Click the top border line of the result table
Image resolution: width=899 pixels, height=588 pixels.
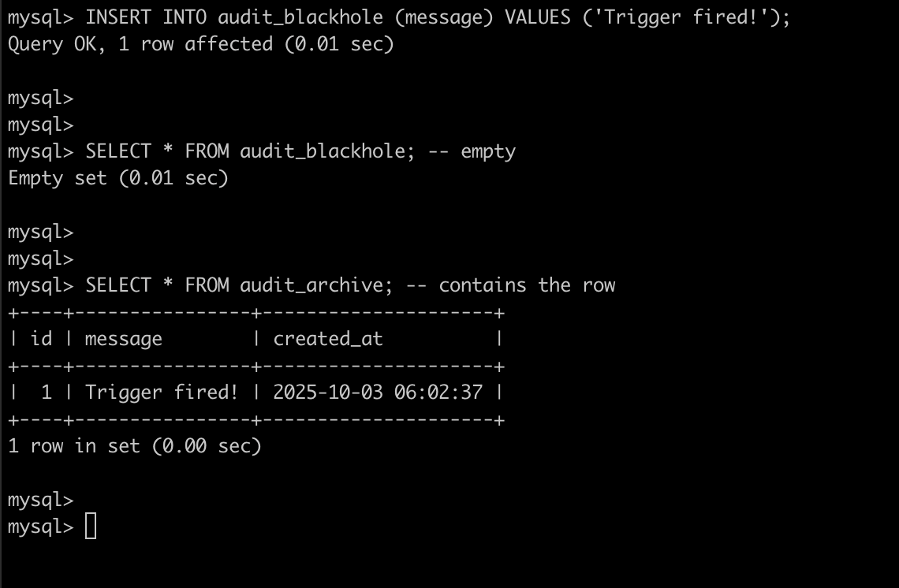[256, 313]
